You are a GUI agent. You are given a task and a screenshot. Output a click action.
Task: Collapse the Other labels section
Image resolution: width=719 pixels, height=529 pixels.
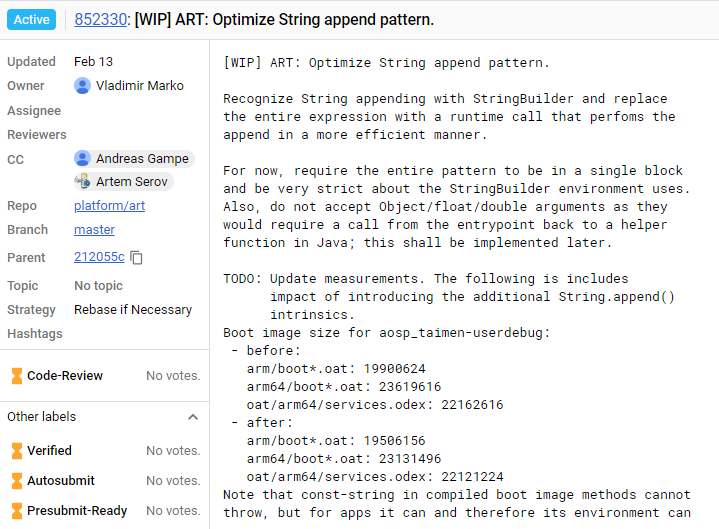pyautogui.click(x=193, y=417)
